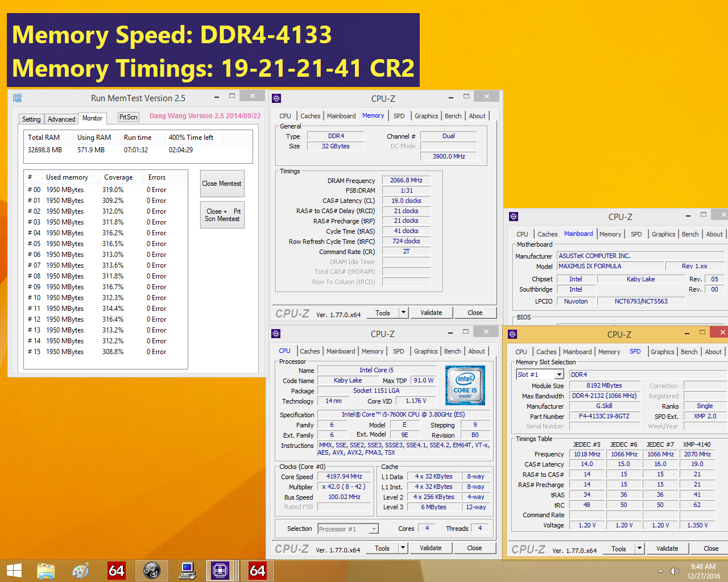Click the round silver globe taskbar icon
Viewport: 728px width, 582px height.
click(152, 570)
